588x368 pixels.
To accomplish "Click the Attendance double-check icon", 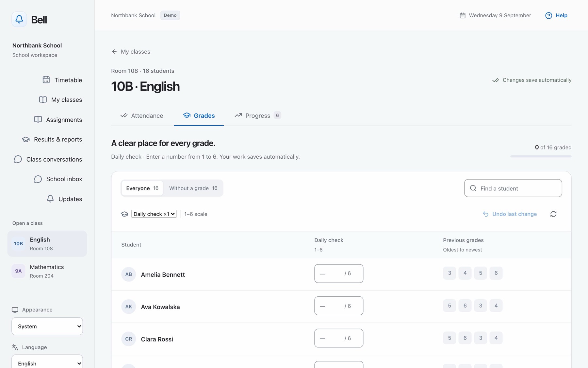I will coord(124,115).
